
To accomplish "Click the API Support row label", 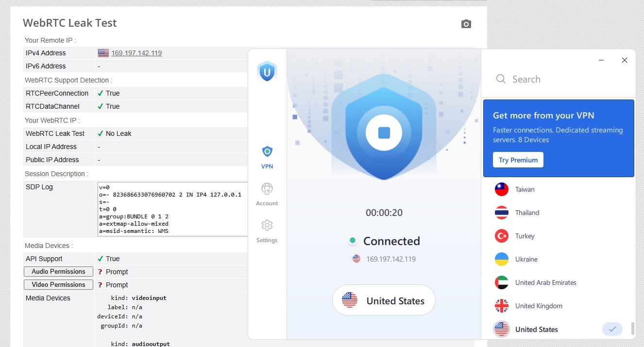I will pyautogui.click(x=44, y=259).
